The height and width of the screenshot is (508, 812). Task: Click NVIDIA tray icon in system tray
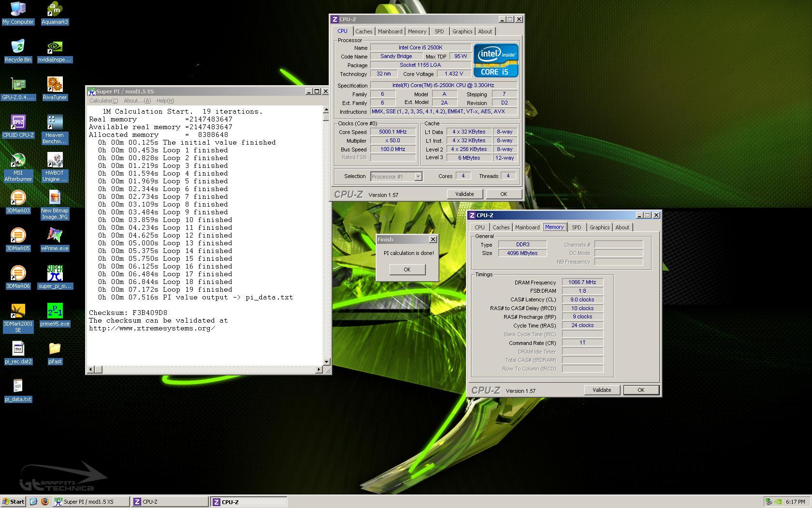tap(778, 502)
